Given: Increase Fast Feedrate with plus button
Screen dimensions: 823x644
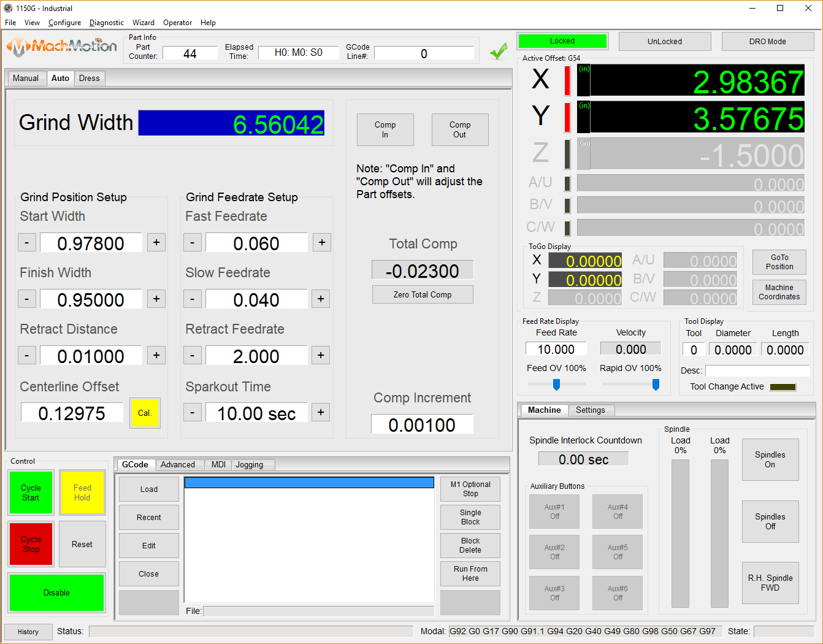Looking at the screenshot, I should coord(322,243).
